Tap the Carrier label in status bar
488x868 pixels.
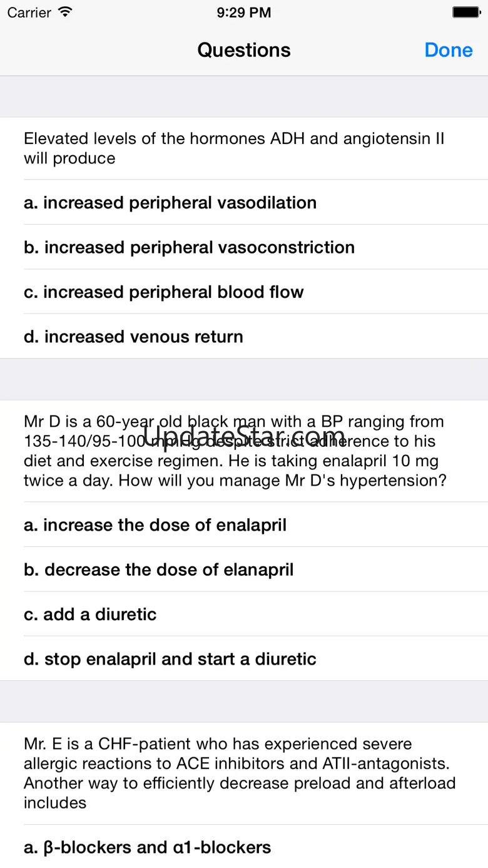pos(29,12)
